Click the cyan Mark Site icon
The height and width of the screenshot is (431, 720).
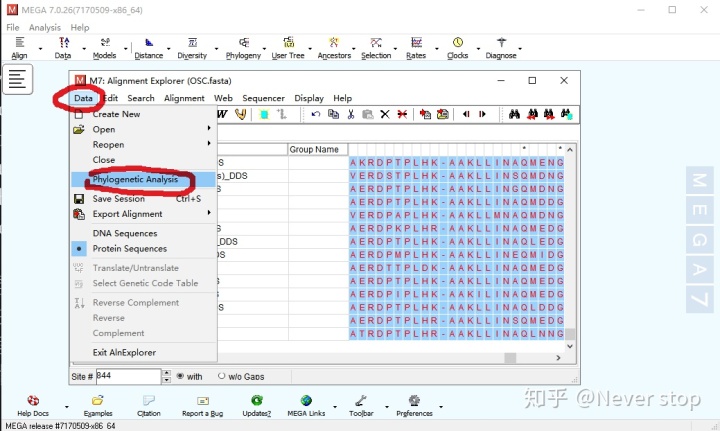264,114
